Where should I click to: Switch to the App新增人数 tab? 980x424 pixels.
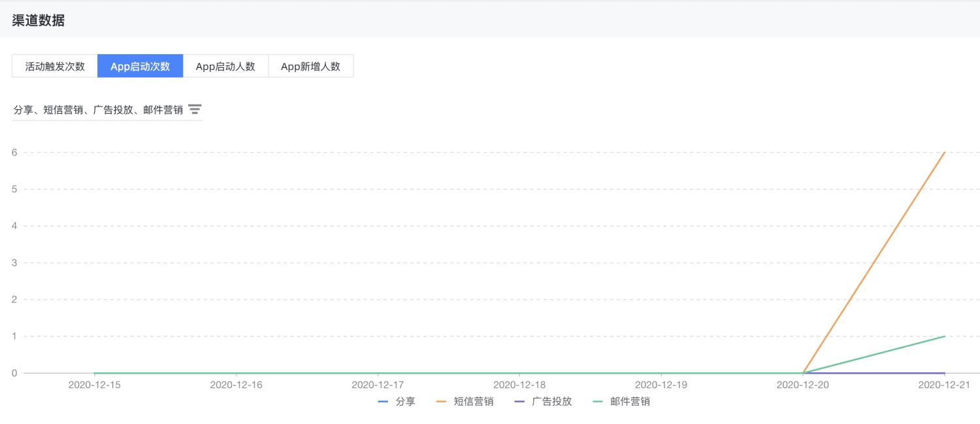[311, 65]
